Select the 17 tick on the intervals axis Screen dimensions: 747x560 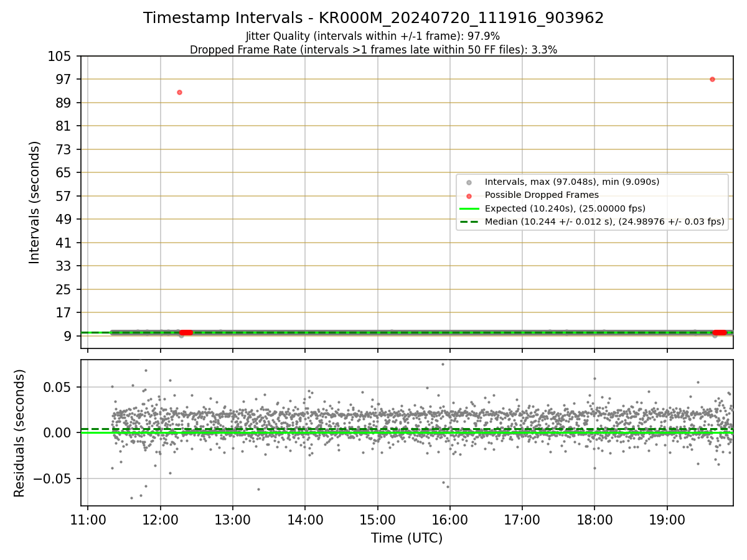[x=63, y=312]
